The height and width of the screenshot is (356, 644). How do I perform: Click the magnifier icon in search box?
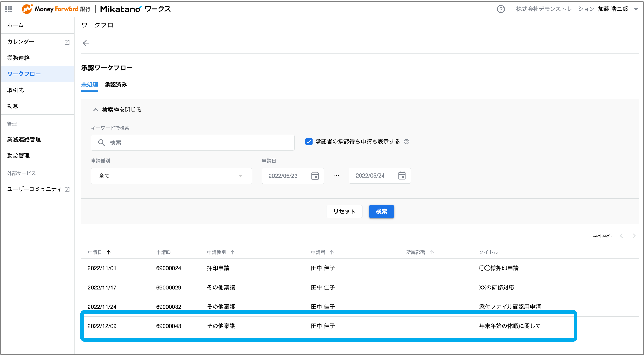pos(101,142)
